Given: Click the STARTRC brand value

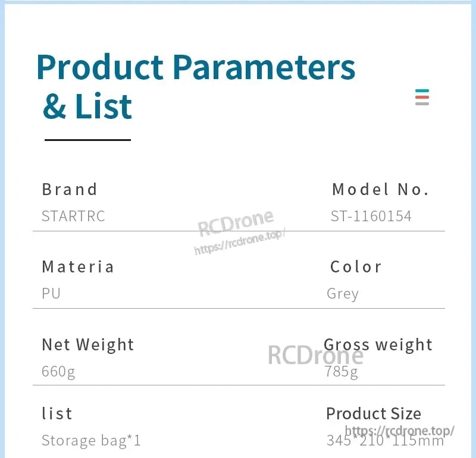Looking at the screenshot, I should 73,216.
